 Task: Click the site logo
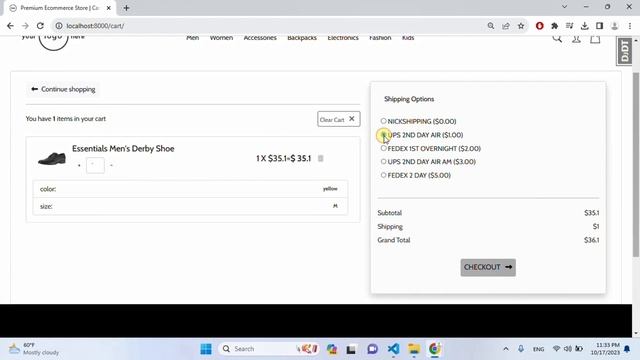tap(53, 41)
